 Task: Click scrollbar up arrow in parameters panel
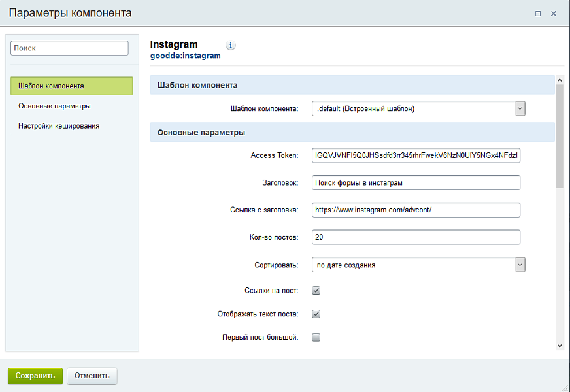pos(560,80)
